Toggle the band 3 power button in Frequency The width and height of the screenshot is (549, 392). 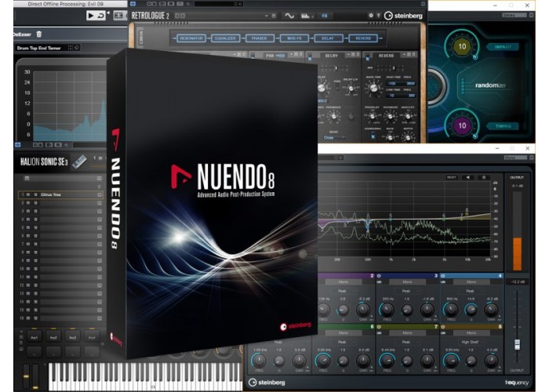tap(379, 276)
